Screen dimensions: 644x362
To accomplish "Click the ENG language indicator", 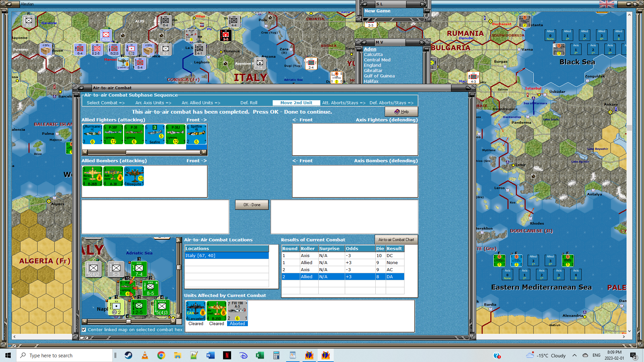I will point(596,355).
